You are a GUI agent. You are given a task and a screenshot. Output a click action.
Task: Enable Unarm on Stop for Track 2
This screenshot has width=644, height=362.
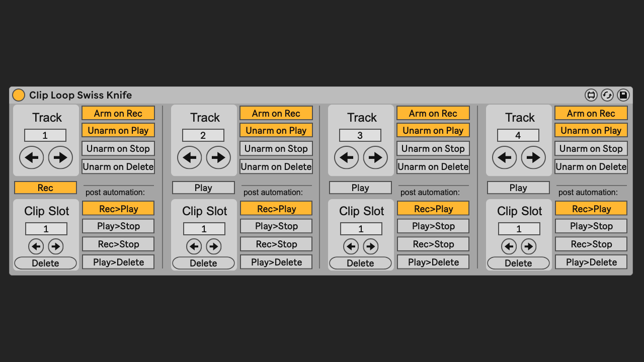276,148
